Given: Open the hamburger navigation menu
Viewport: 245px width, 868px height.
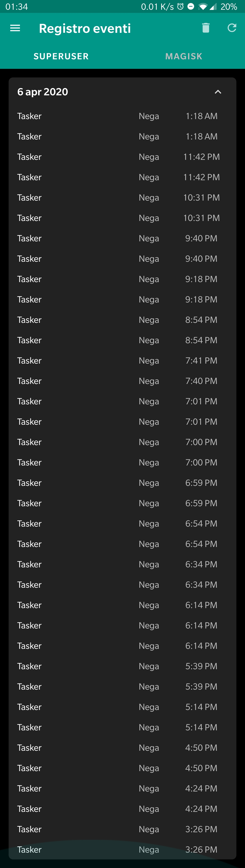Looking at the screenshot, I should (x=15, y=28).
